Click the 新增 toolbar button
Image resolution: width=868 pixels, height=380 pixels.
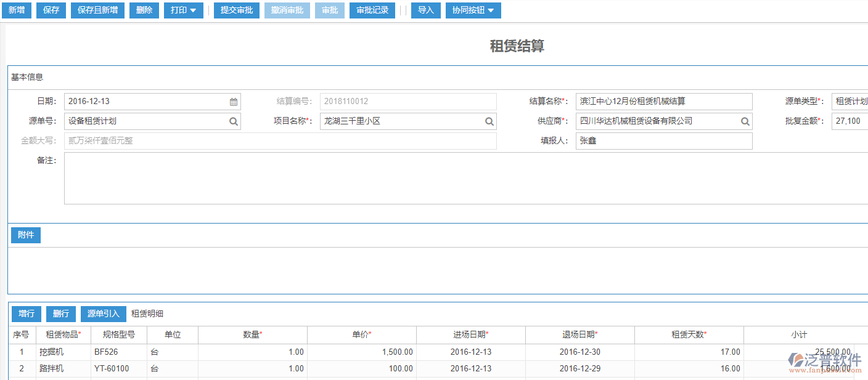pyautogui.click(x=17, y=10)
